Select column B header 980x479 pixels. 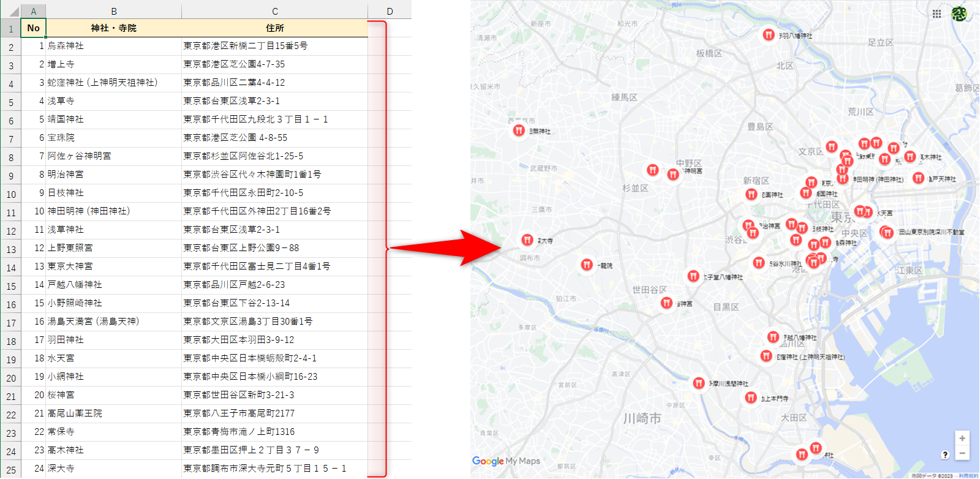114,11
